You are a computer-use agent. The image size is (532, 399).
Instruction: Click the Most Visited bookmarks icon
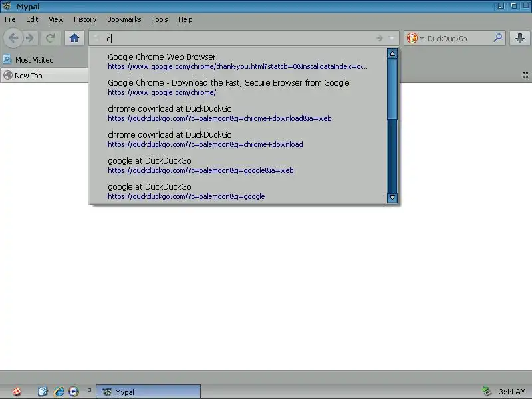pos(7,59)
